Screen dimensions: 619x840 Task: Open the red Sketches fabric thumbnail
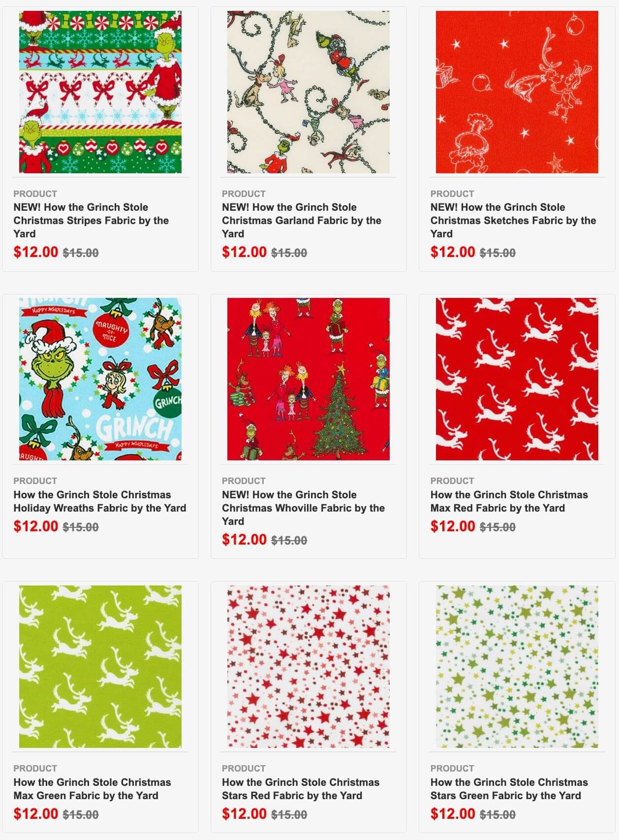(x=517, y=92)
